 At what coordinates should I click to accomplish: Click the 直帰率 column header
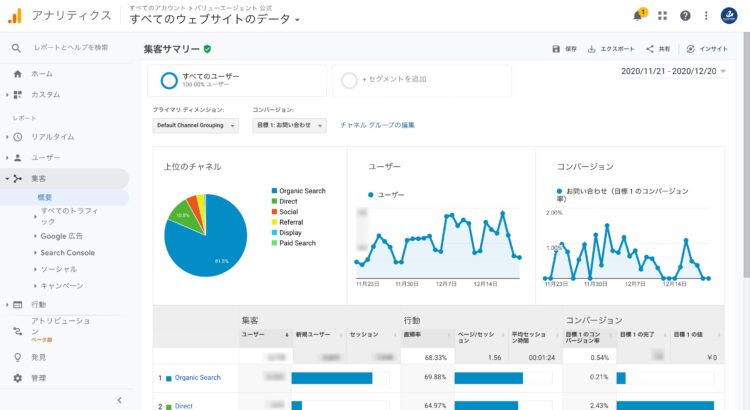(412, 334)
